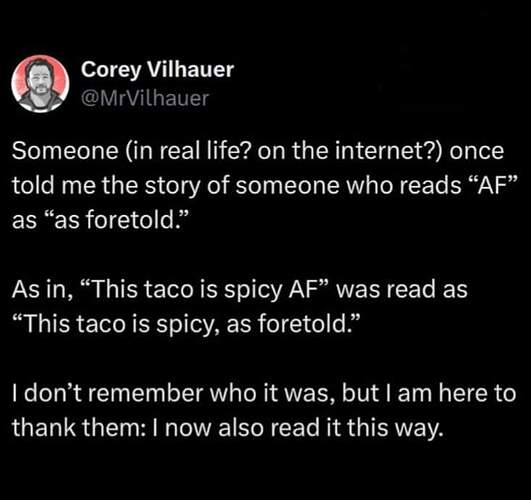Click the display name Corey Vilhauer
This screenshot has height=500, width=531.
[157, 70]
